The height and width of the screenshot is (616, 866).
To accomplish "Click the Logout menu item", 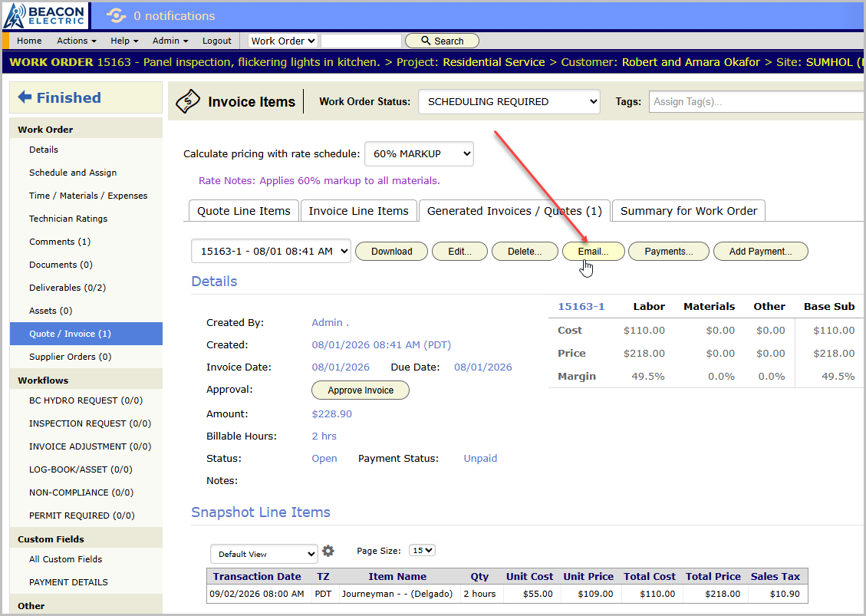I will click(x=216, y=41).
